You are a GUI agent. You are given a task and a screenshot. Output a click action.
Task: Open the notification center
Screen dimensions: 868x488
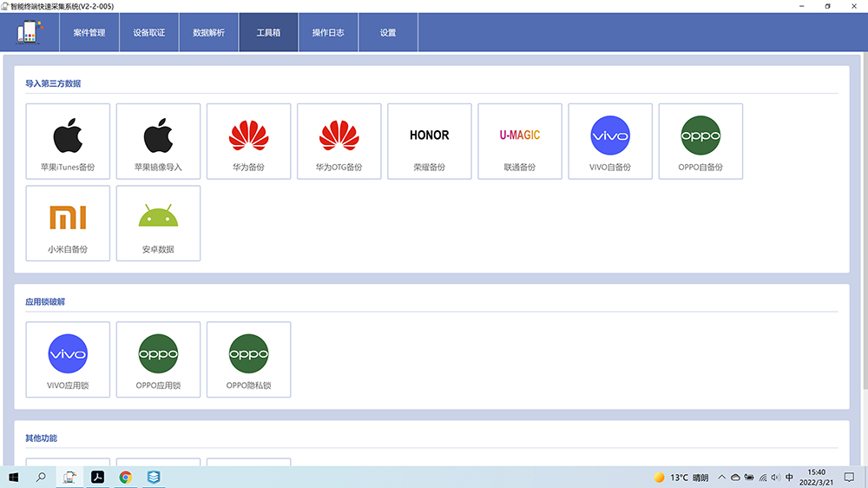click(x=849, y=477)
